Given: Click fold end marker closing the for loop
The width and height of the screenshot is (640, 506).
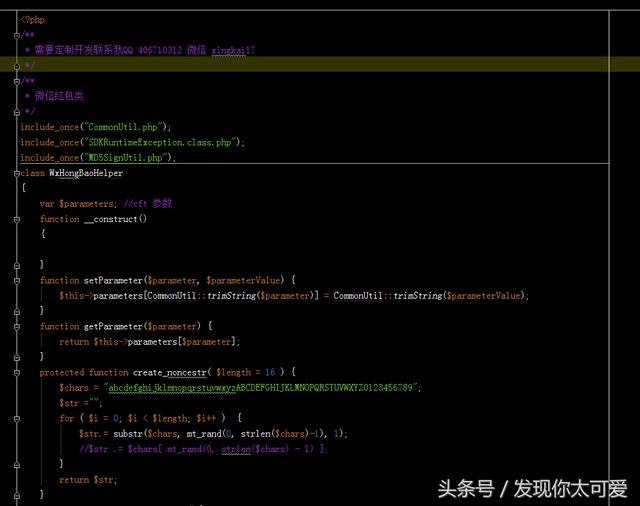Looking at the screenshot, I should tap(17, 465).
